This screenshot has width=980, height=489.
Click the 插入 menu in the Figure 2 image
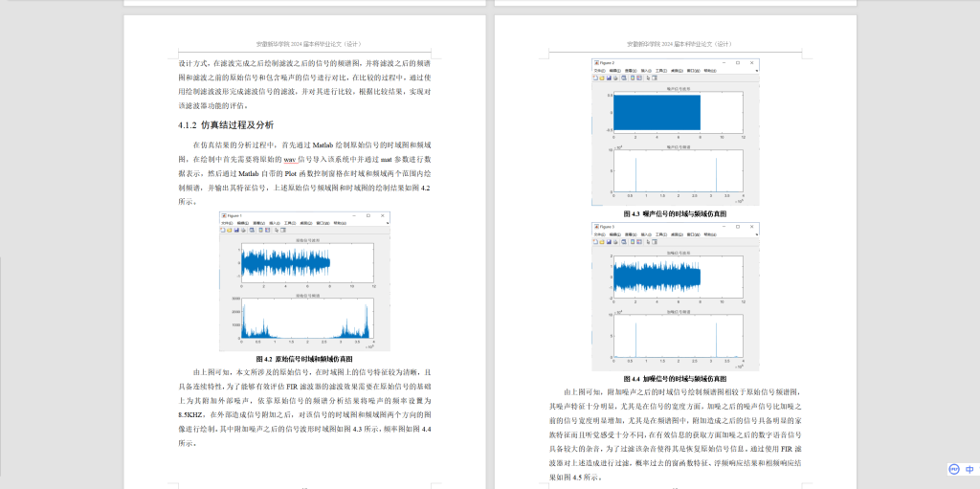(x=646, y=71)
